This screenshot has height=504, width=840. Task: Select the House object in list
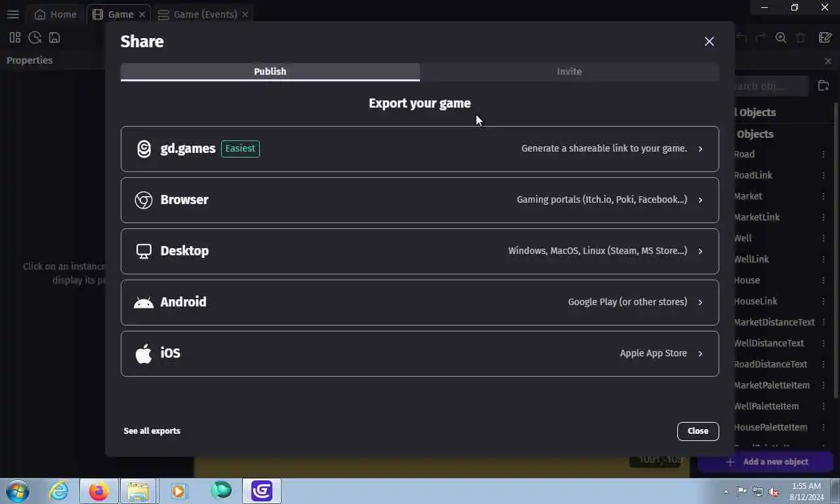(x=747, y=280)
